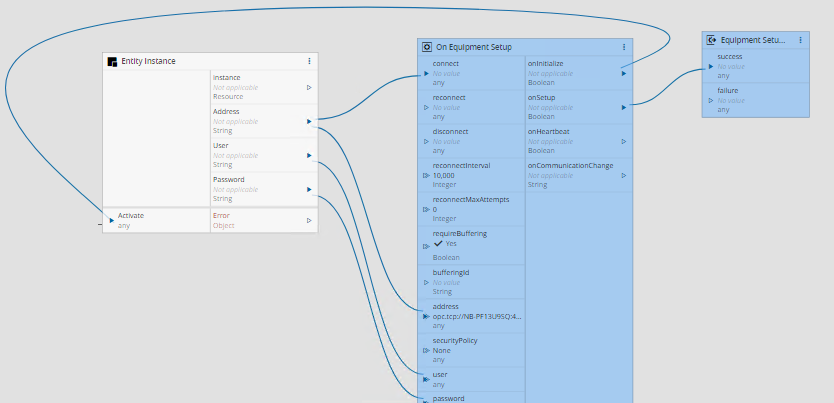
Task: Open the On Equipment Setup kebab menu
Action: coord(624,47)
